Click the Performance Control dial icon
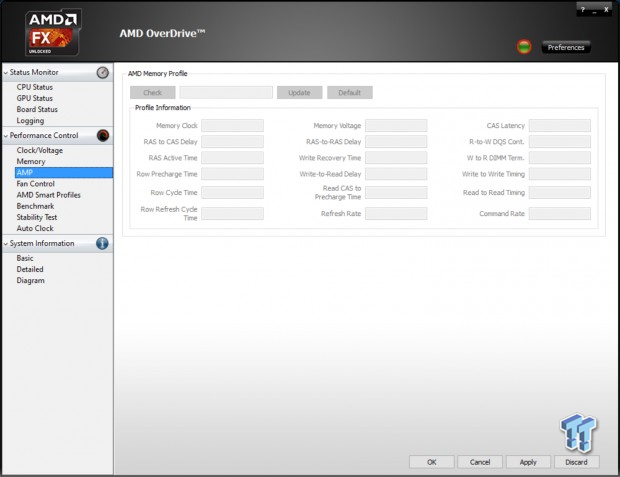Image resolution: width=620 pixels, height=477 pixels. (102, 135)
